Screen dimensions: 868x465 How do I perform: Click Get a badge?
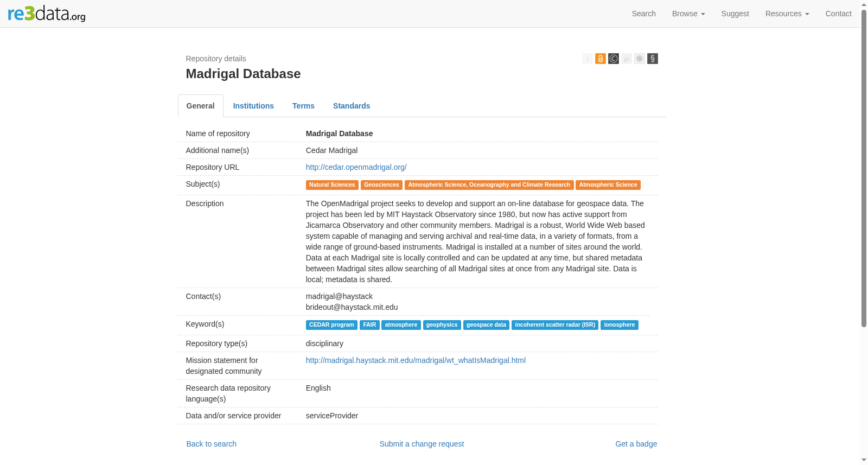pyautogui.click(x=636, y=444)
